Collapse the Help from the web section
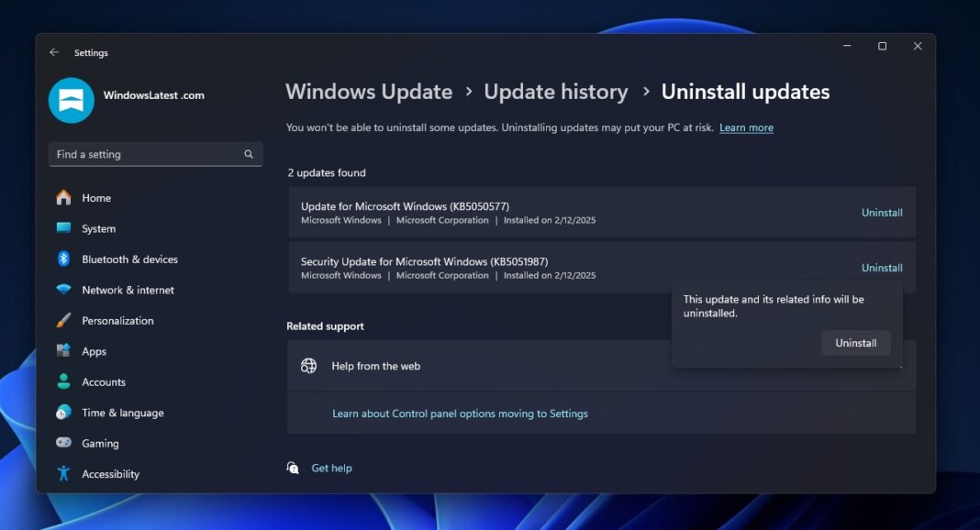The width and height of the screenshot is (980, 530). click(x=900, y=367)
